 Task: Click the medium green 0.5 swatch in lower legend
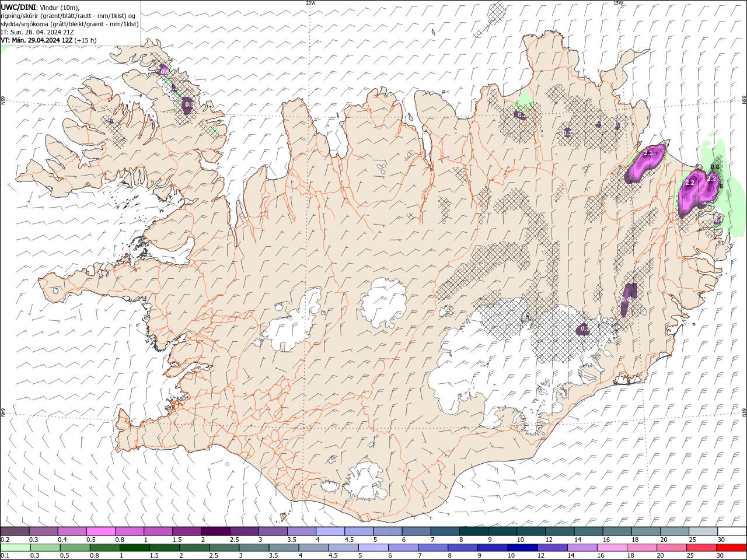(75, 548)
